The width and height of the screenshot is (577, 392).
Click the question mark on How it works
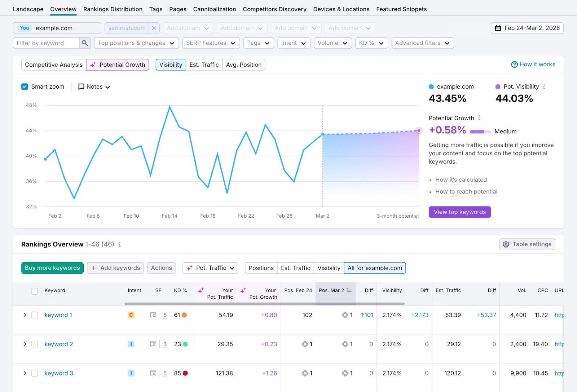pos(514,64)
